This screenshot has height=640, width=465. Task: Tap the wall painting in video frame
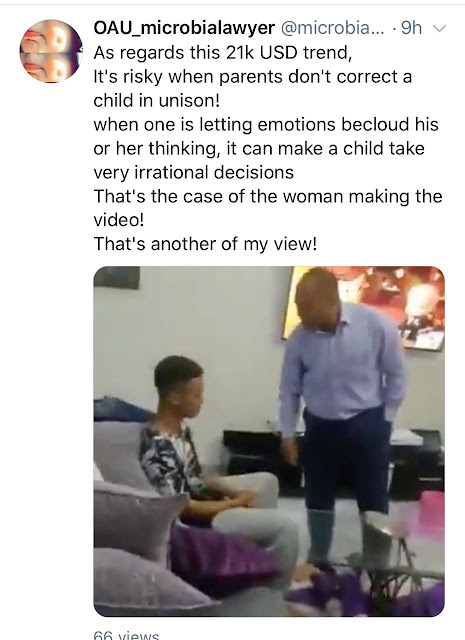pos(363,307)
